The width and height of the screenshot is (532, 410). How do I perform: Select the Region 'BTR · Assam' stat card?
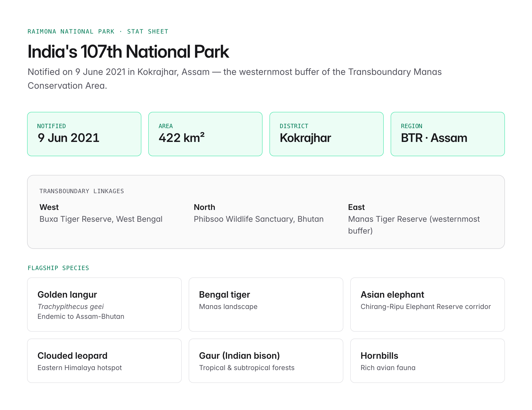(x=448, y=134)
